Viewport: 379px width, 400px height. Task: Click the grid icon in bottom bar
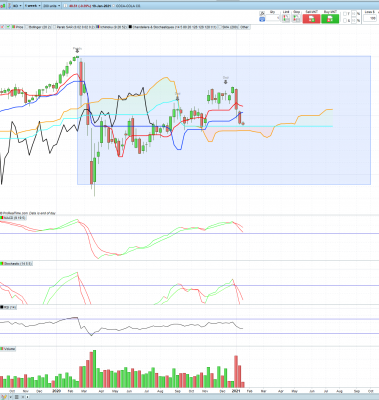click(x=17, y=397)
